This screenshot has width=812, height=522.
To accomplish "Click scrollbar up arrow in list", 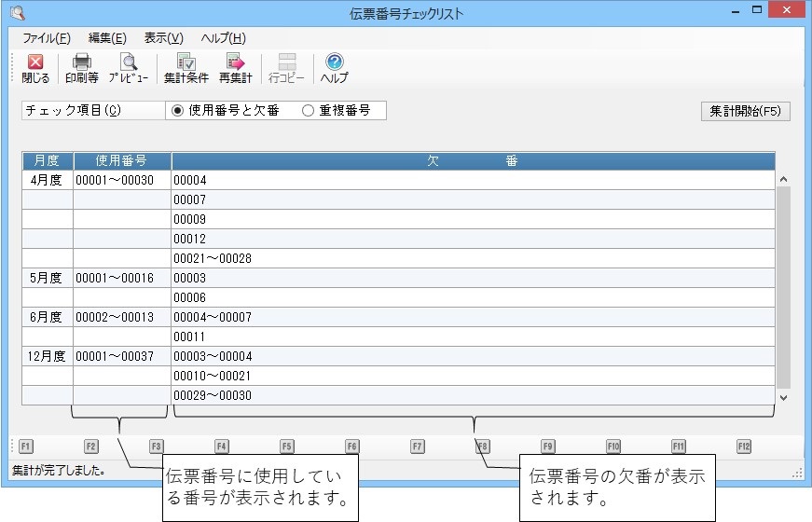I will coord(783,179).
